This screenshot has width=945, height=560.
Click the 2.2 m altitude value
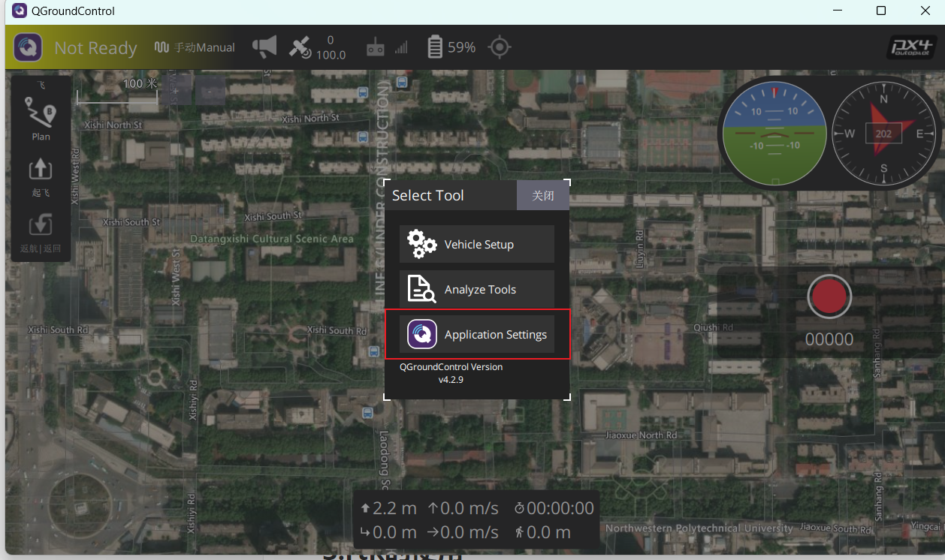pyautogui.click(x=394, y=508)
